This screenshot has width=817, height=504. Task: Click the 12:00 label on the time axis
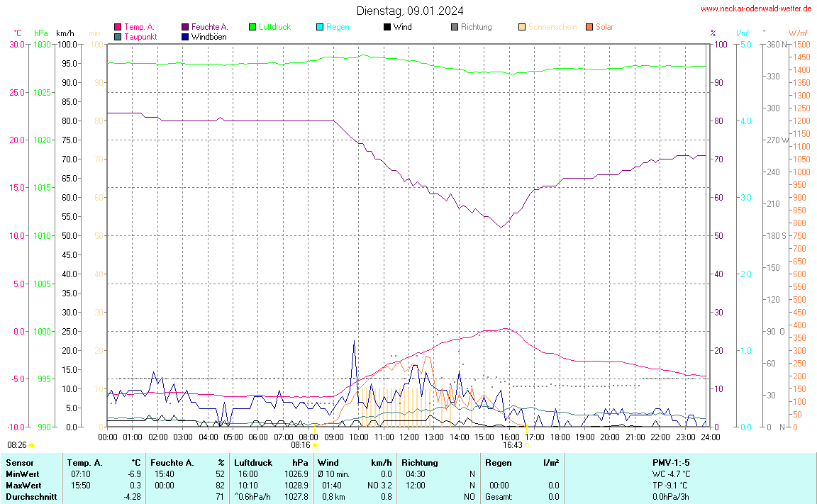click(408, 437)
